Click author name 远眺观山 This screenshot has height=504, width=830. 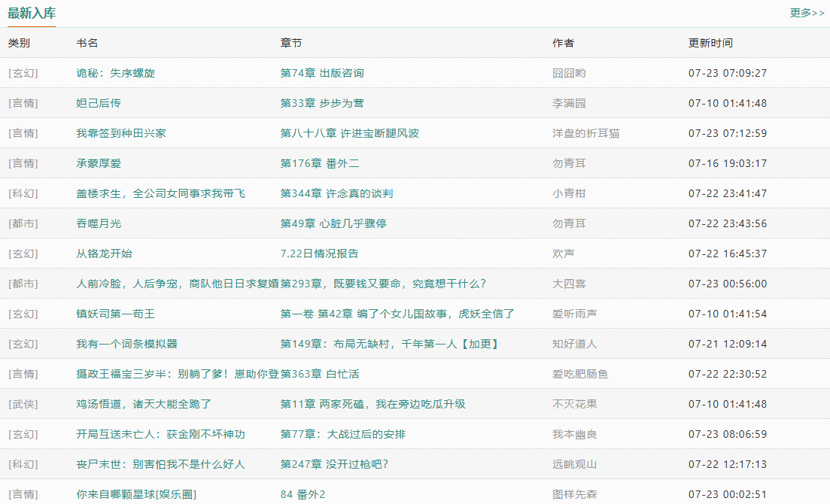tap(575, 466)
